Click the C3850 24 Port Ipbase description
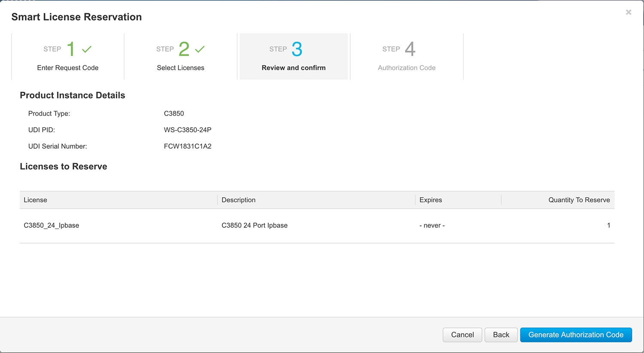The image size is (644, 353). 255,225
